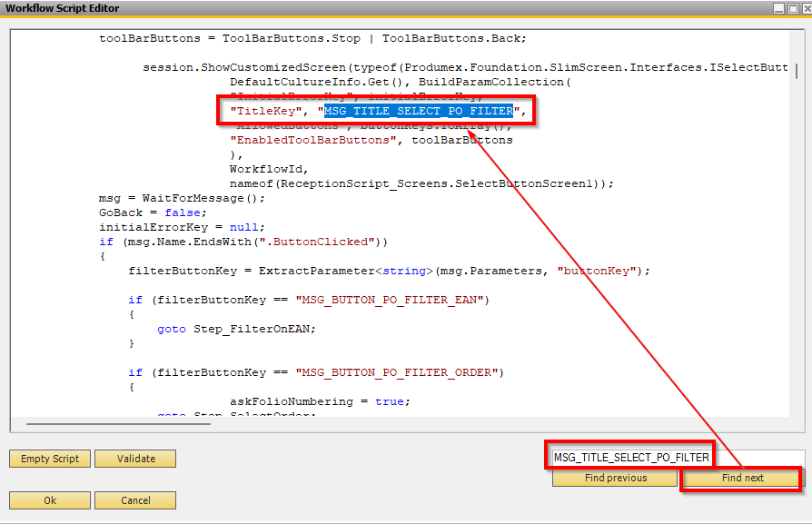This screenshot has width=812, height=524.
Task: Click "MSG_BUTTON_PO_FILTER_EAN" string
Action: 390,300
